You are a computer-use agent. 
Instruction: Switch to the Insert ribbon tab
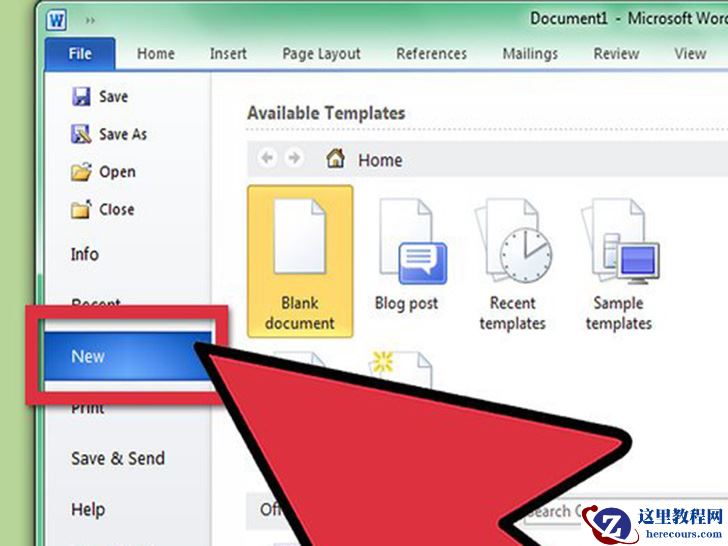[x=228, y=54]
